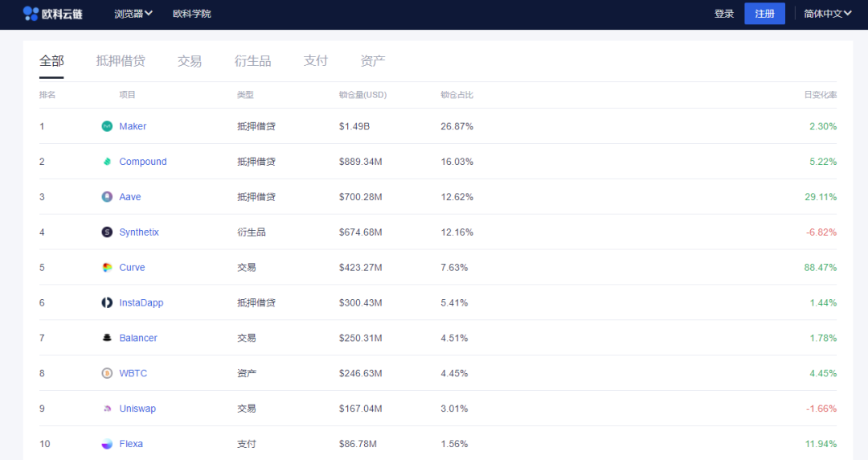This screenshot has width=868, height=460.
Task: Click the 29.11% daily change value
Action: 821,197
